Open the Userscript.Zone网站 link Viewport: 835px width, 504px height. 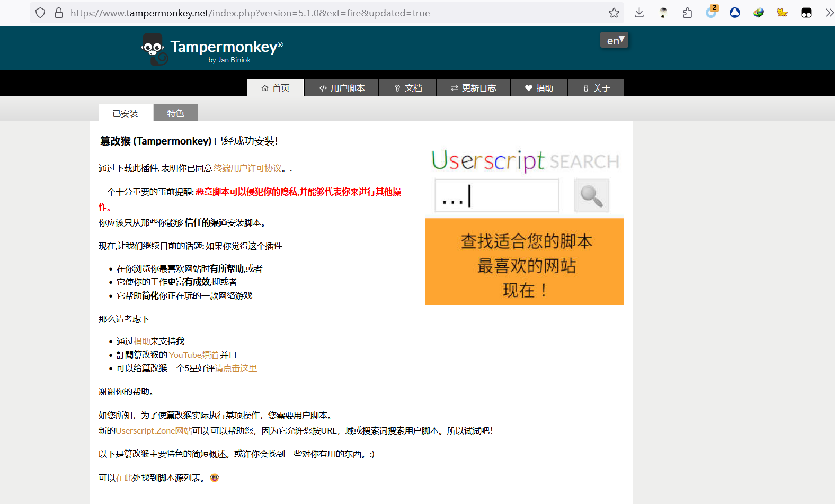pyautogui.click(x=154, y=430)
